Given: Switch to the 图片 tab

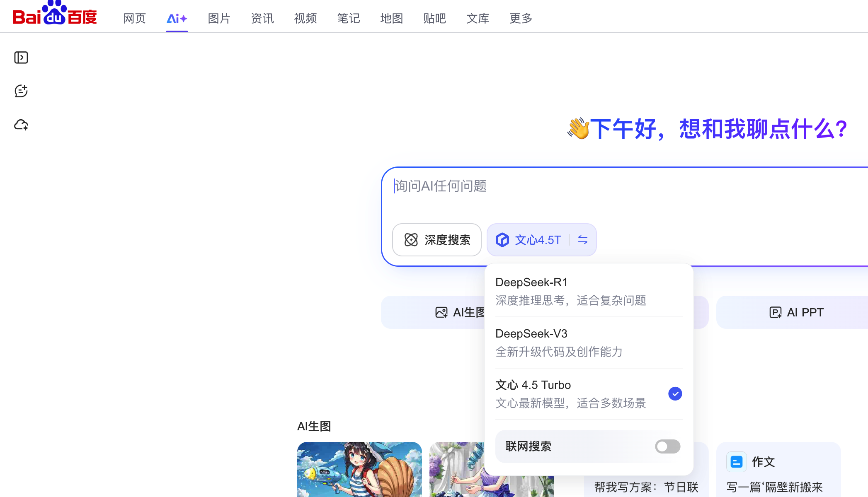Looking at the screenshot, I should pyautogui.click(x=219, y=18).
